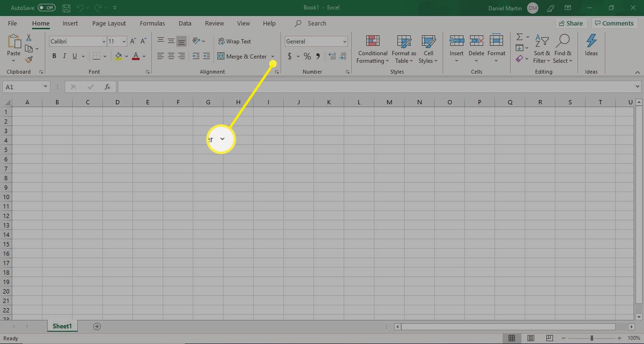644x344 pixels.
Task: Toggle the AutoSave switch
Action: (x=47, y=8)
